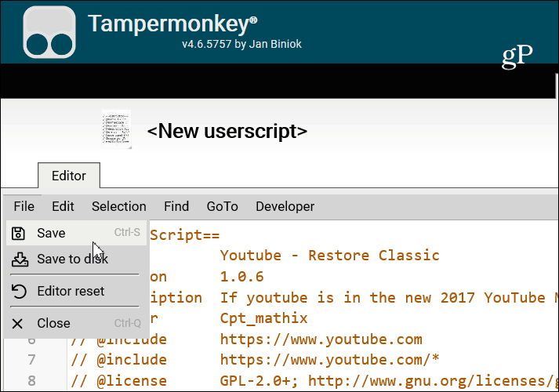Choose Save from the File menu
This screenshot has height=392, width=559.
click(x=76, y=233)
